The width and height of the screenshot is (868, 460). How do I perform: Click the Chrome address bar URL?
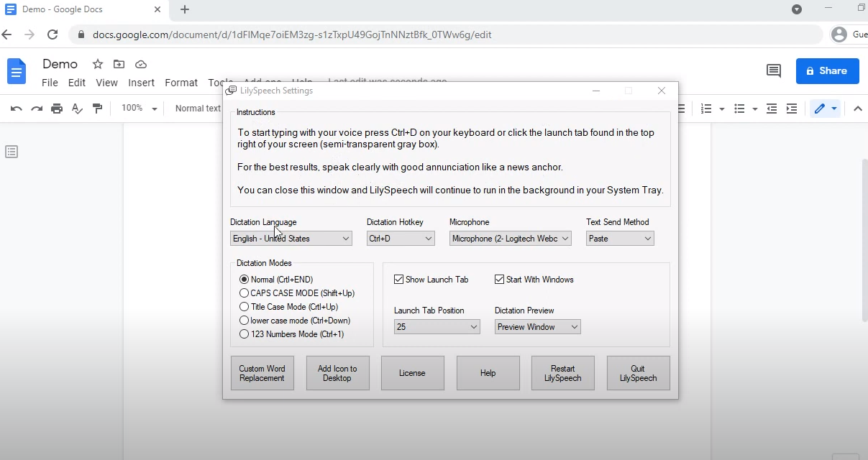(292, 34)
